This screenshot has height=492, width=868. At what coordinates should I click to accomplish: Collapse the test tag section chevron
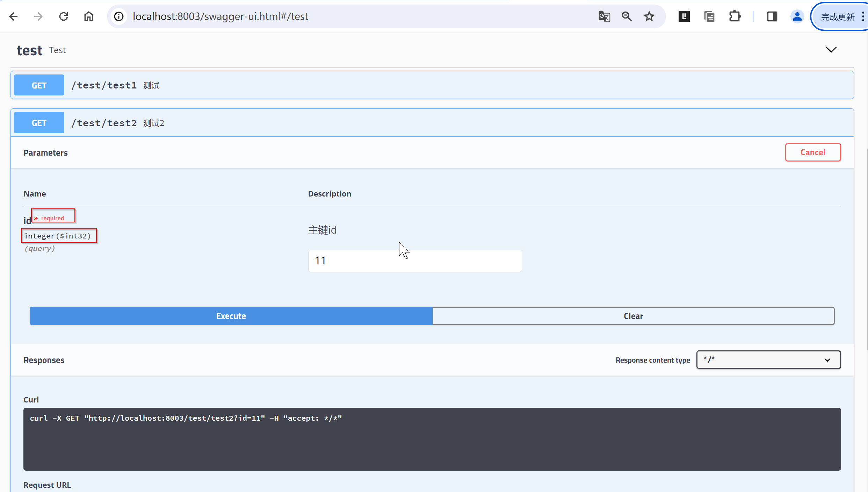coord(831,50)
